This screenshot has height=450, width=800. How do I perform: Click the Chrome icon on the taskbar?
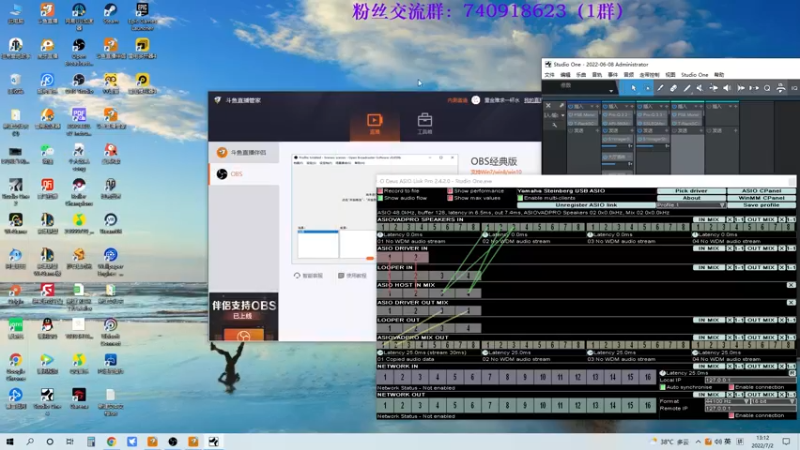111,441
